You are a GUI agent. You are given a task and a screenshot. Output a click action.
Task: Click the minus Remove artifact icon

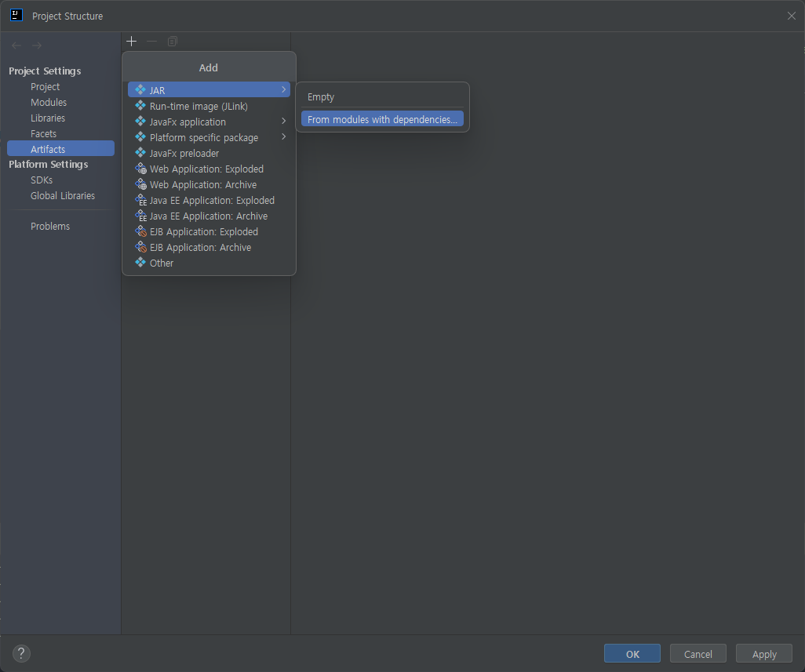tap(151, 41)
